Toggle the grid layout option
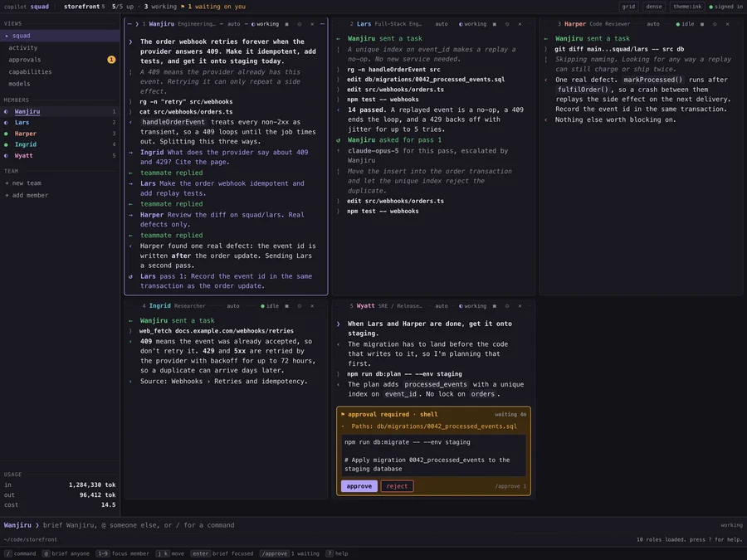Image resolution: width=747 pixels, height=560 pixels. pos(628,7)
